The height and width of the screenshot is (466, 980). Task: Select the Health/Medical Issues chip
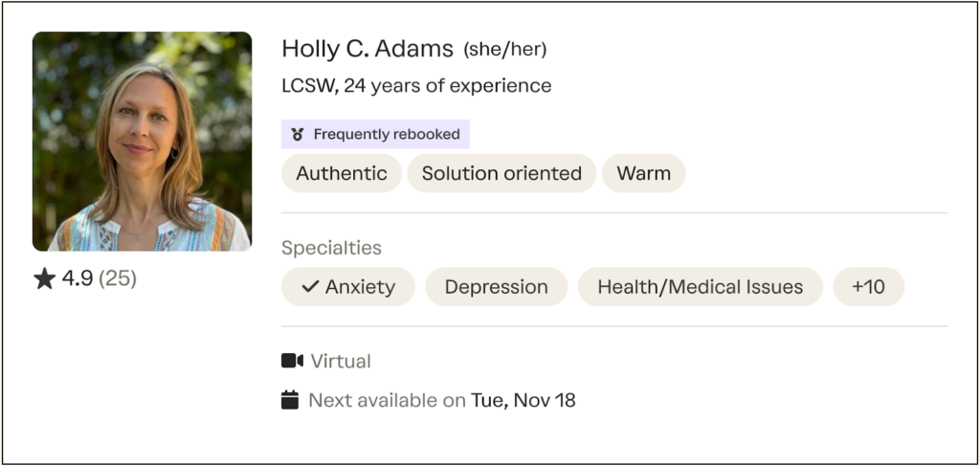(700, 286)
